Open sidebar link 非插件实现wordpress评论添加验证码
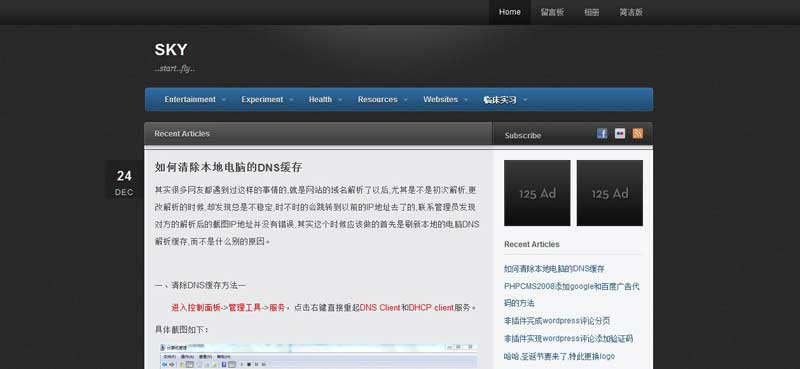This screenshot has width=800, height=369. (568, 338)
